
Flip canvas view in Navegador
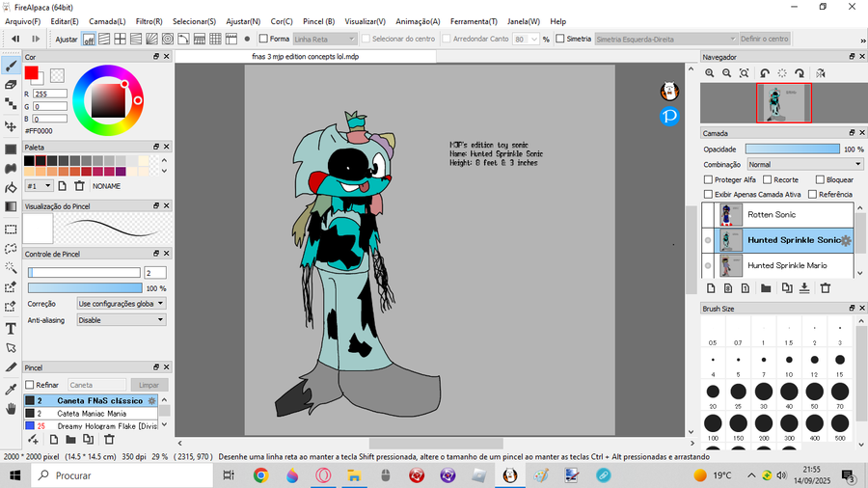pos(821,73)
